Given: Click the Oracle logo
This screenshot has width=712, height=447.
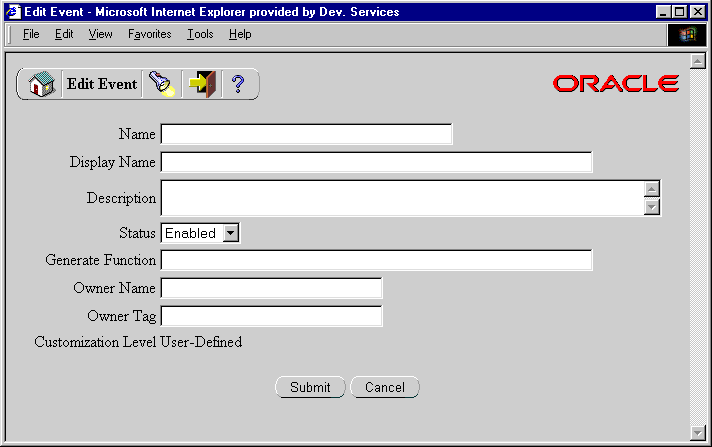Looking at the screenshot, I should click(x=615, y=84).
